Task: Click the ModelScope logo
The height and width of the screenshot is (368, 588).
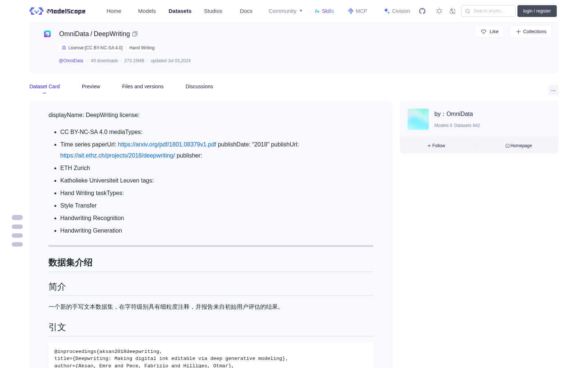Action: (57, 11)
